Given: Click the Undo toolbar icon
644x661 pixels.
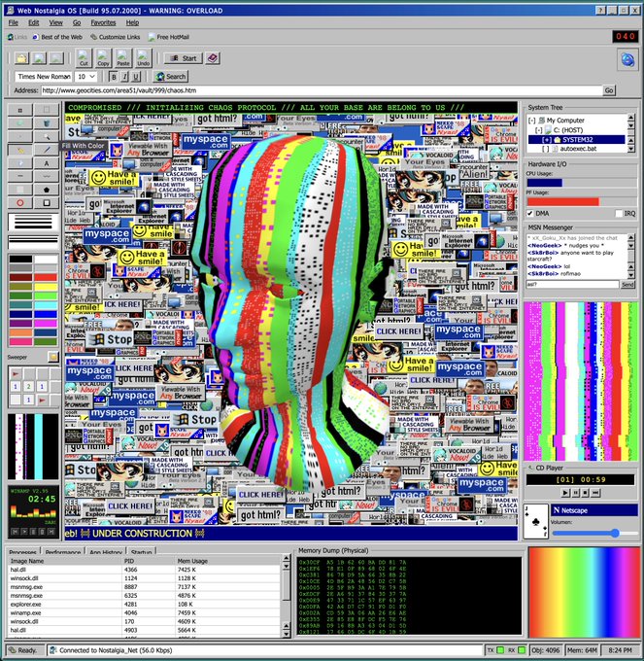Looking at the screenshot, I should (x=143, y=57).
